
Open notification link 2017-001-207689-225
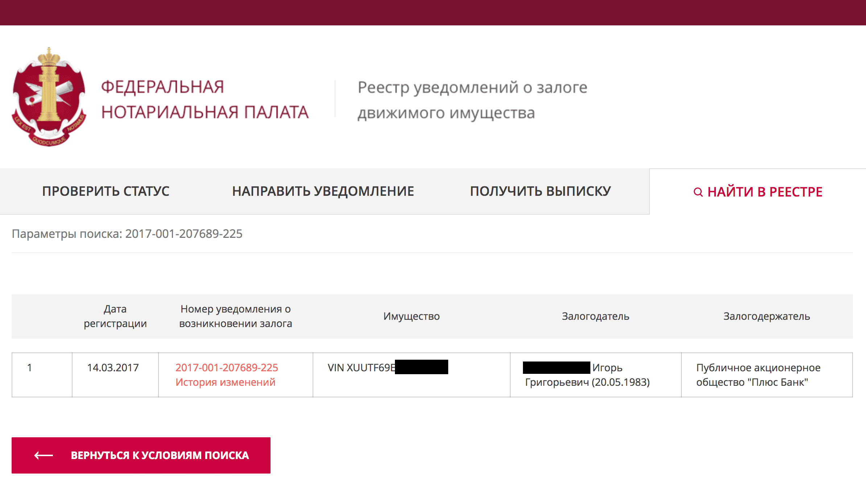[x=227, y=368]
